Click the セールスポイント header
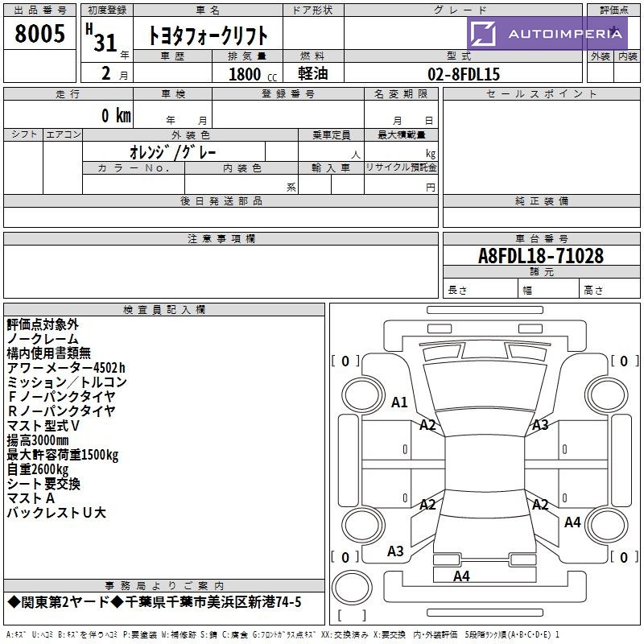This screenshot has width=644, height=644. [541, 94]
